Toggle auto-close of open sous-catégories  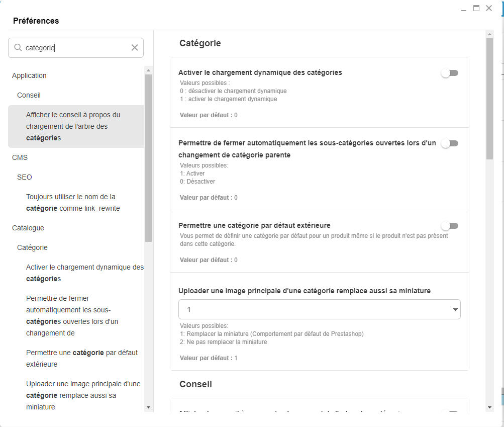(x=449, y=143)
